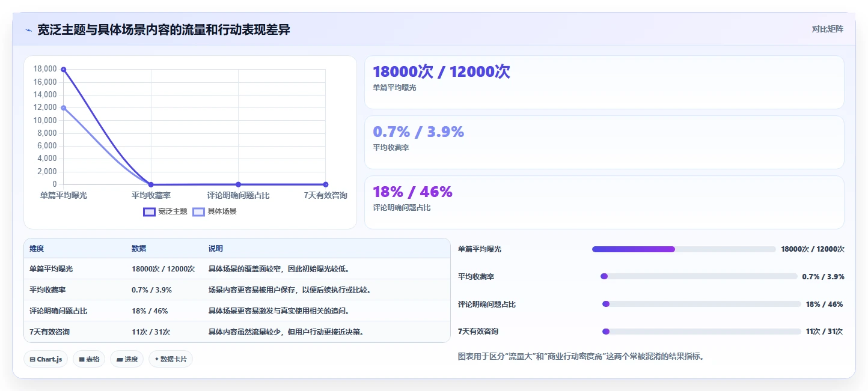Image resolution: width=868 pixels, height=391 pixels.
Task: Click the 7天有效咨询 progress bar
Action: pos(701,332)
